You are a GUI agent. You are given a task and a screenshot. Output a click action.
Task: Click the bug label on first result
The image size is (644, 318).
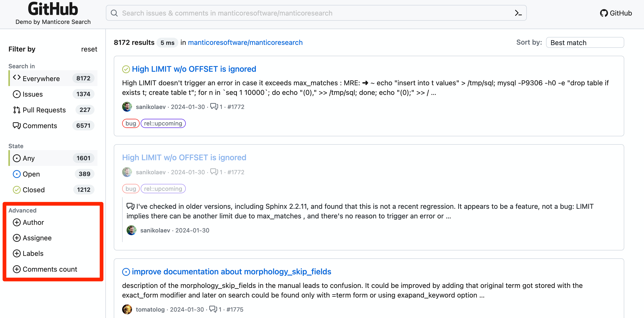[131, 124]
